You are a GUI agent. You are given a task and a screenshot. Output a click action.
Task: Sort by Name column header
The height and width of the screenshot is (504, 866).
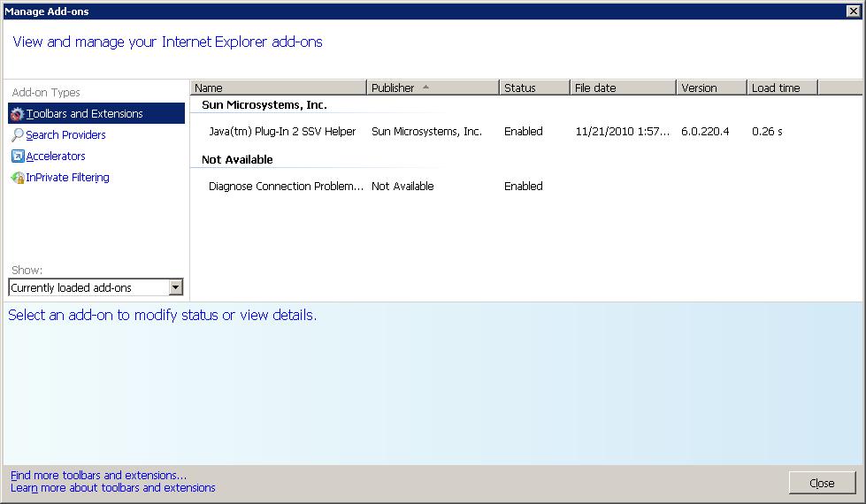coord(279,88)
